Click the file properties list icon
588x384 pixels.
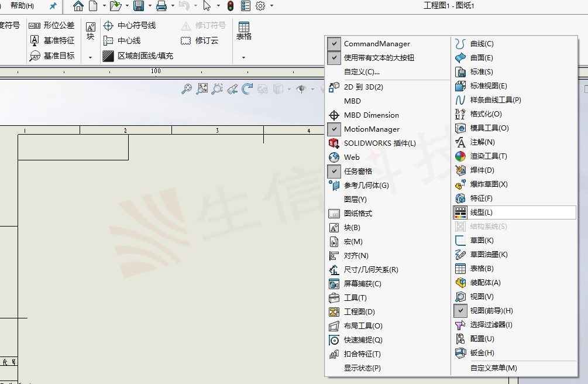pyautogui.click(x=246, y=6)
